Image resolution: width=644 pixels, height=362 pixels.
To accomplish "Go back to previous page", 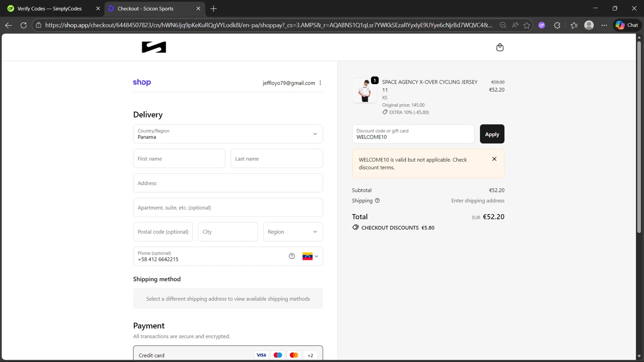I will (9, 25).
